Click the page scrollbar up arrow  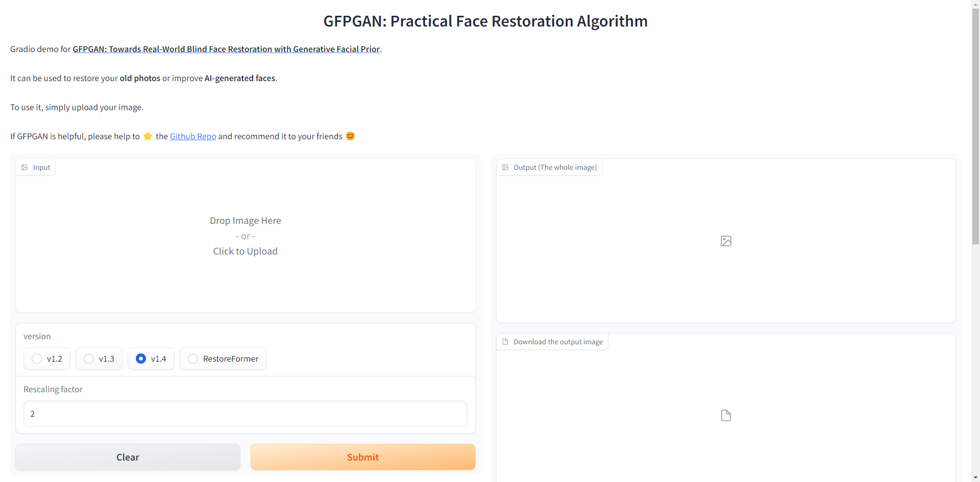point(976,4)
